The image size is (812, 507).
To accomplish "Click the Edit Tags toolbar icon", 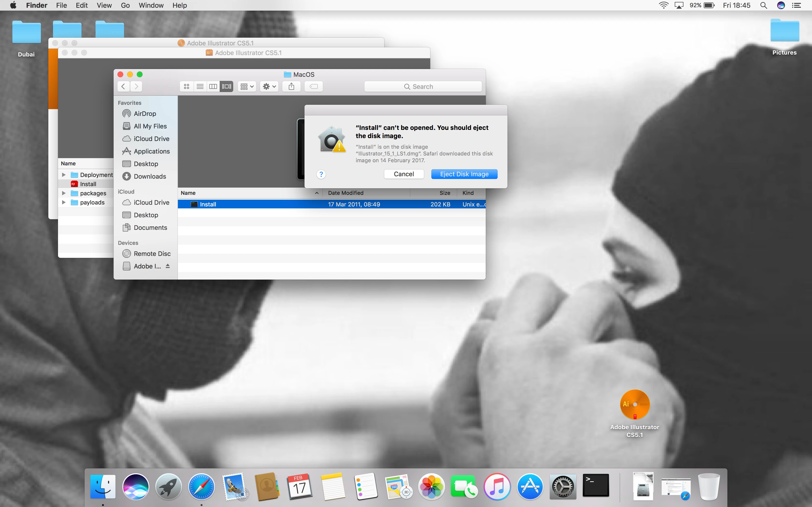I will point(313,86).
